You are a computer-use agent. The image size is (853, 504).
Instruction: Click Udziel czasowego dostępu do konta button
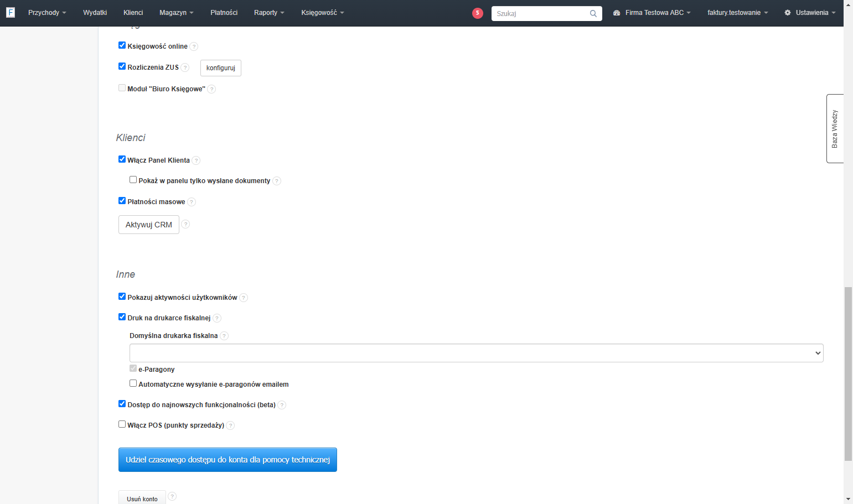(228, 460)
